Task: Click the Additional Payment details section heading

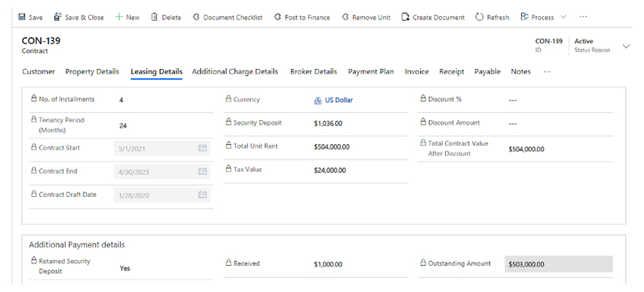Action: pyautogui.click(x=77, y=245)
